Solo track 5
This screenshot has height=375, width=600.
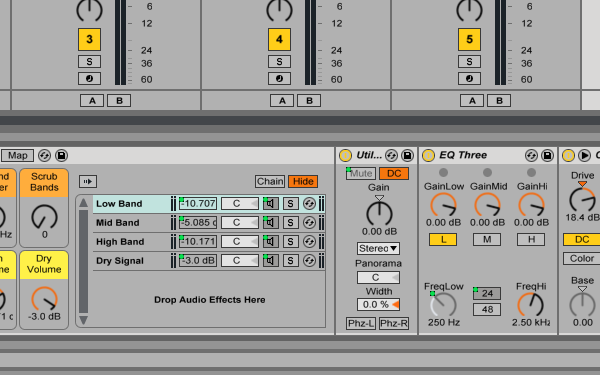[469, 62]
